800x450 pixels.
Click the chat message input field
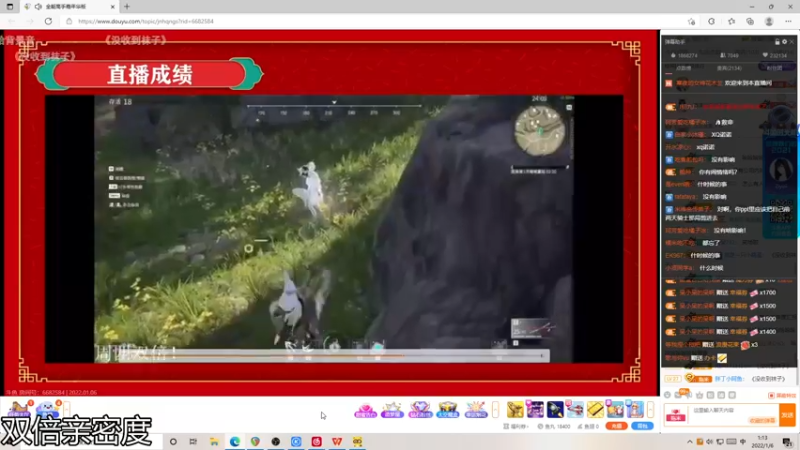734,414
